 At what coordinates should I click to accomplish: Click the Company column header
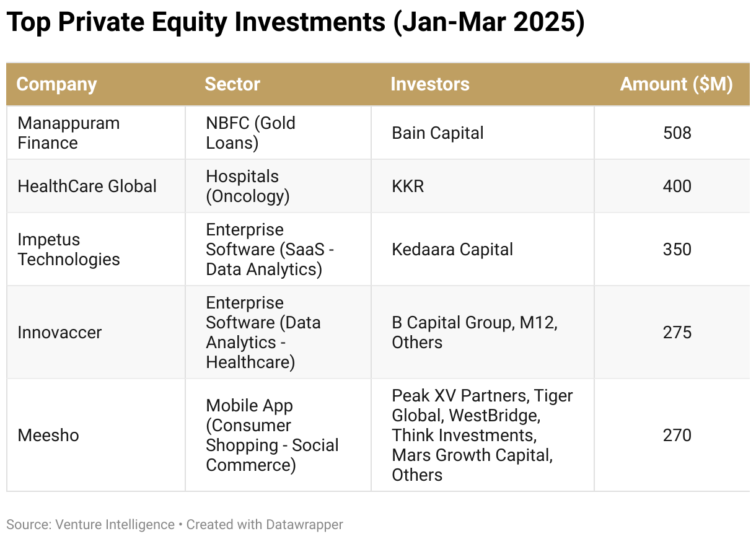[56, 84]
